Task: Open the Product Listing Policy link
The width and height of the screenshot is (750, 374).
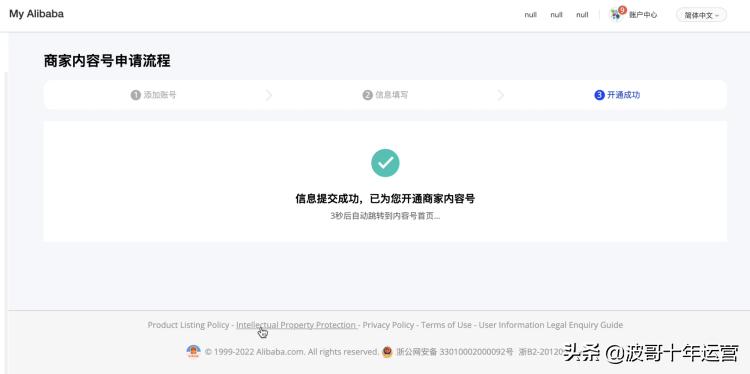Action: (188, 325)
